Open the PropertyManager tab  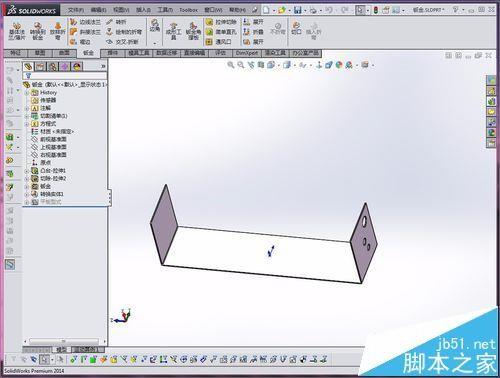pos(40,66)
